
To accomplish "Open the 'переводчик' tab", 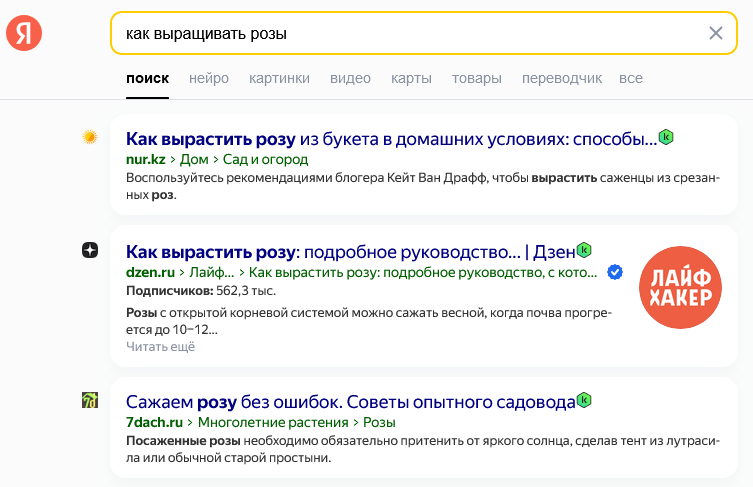I will tap(562, 78).
